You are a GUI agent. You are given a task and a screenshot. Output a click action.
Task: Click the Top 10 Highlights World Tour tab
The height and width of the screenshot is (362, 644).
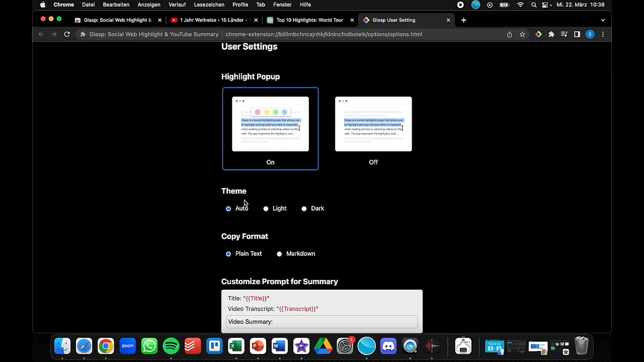coord(308,20)
